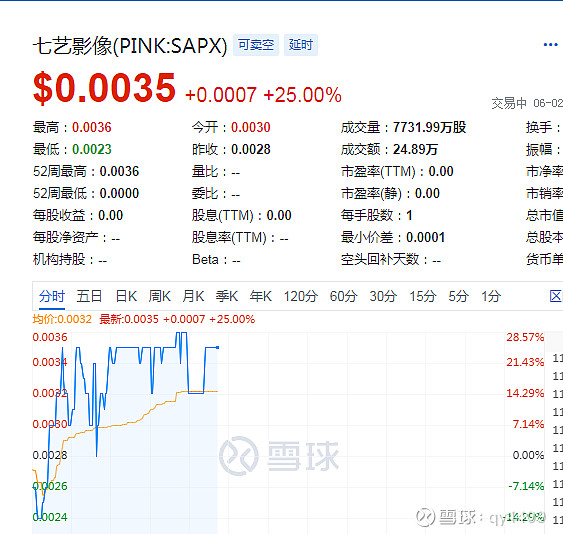563x534 pixels.
Task: Click the 昨收 value 0.0028
Action: [251, 149]
